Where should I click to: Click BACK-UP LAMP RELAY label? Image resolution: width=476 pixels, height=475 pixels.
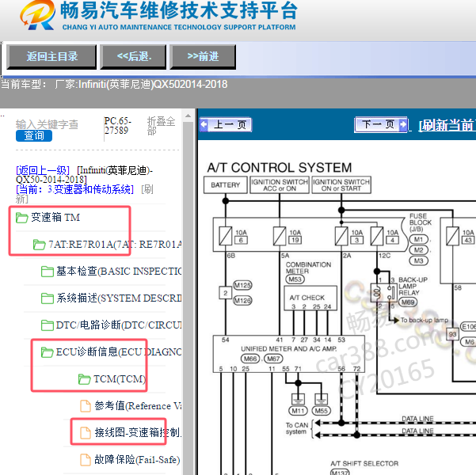[x=413, y=287]
